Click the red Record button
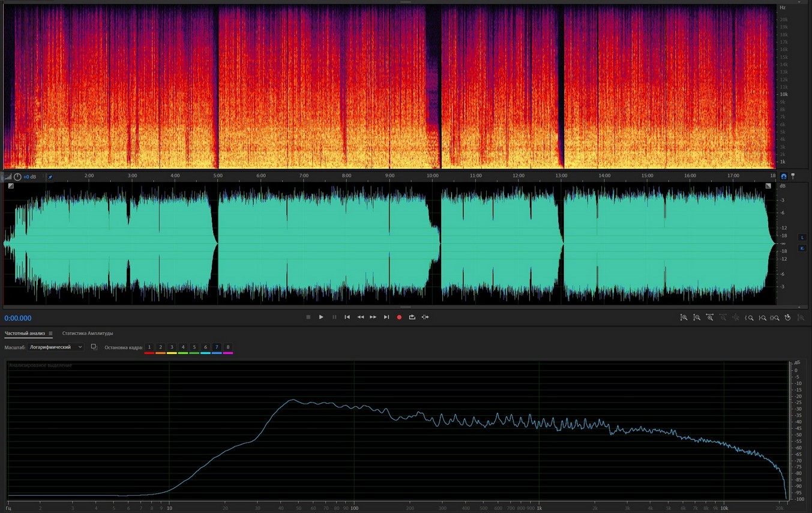 pyautogui.click(x=399, y=317)
